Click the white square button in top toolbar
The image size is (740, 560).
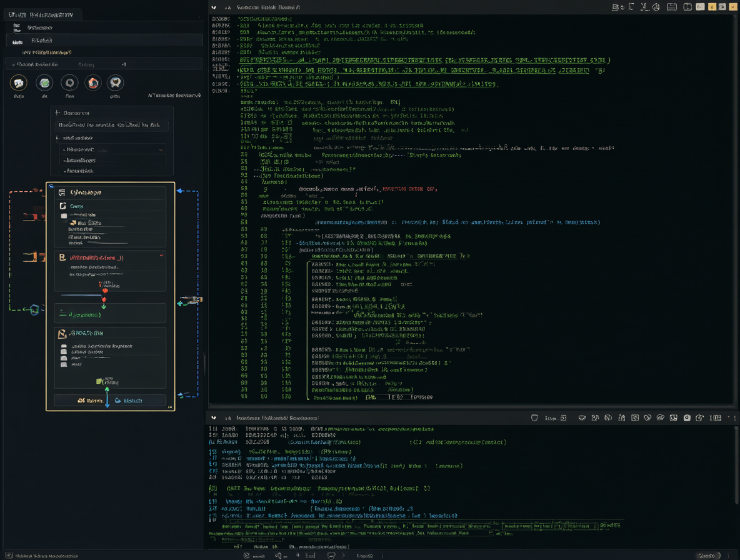(x=701, y=7)
